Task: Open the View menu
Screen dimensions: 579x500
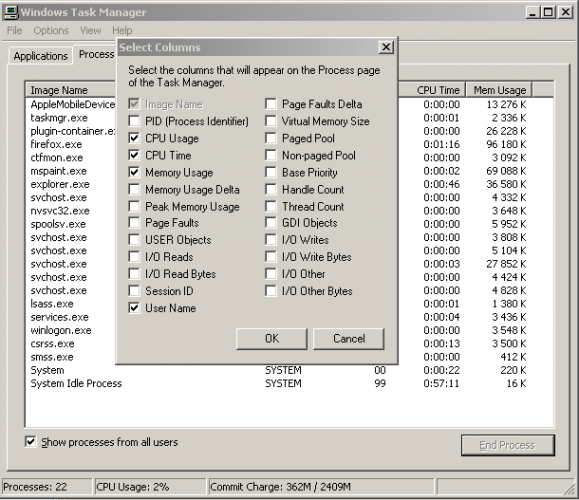Action: pyautogui.click(x=90, y=30)
